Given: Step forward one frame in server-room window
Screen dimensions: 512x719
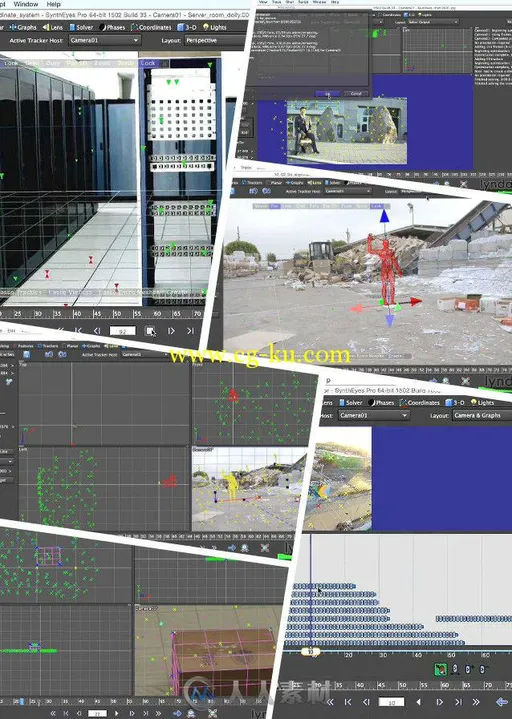Looking at the screenshot, I should click(171, 331).
